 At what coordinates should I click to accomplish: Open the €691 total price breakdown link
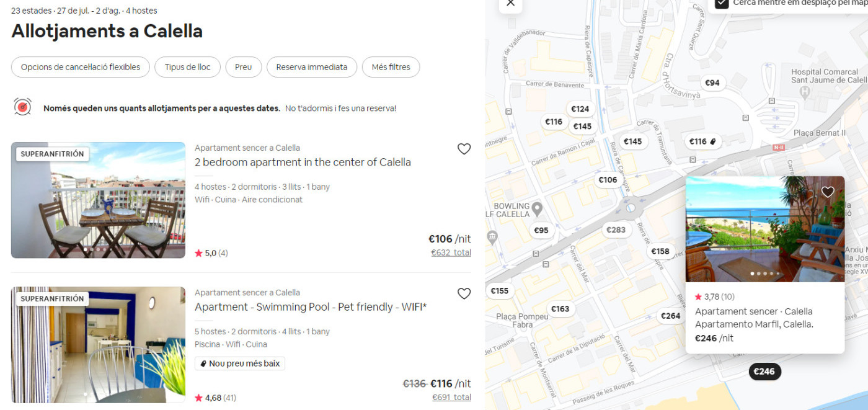tap(451, 398)
